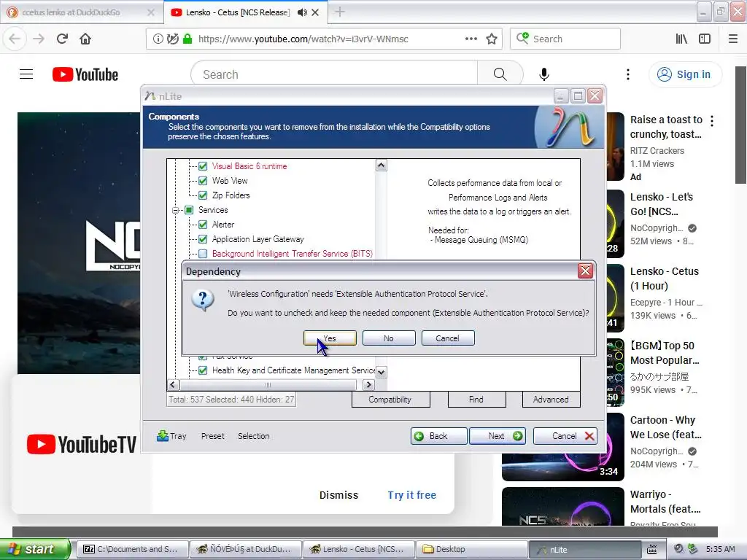Open the Windows start menu
The image size is (747, 560).
coord(35,549)
